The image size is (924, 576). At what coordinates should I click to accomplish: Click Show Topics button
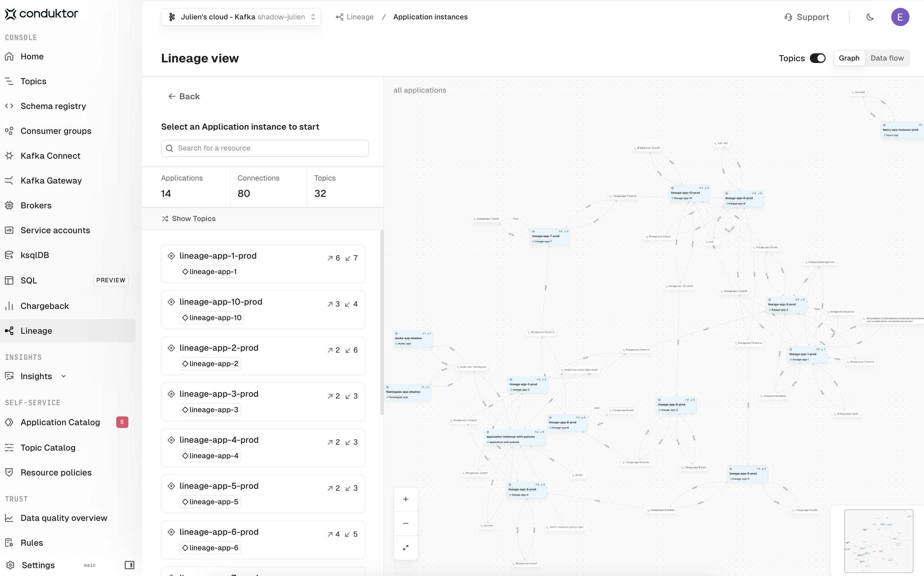coord(189,219)
